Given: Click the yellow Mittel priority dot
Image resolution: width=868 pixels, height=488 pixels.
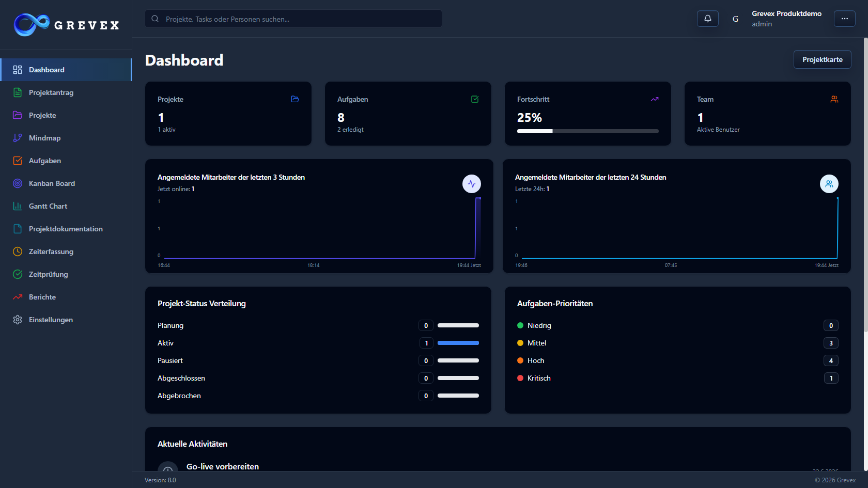Looking at the screenshot, I should coord(520,343).
